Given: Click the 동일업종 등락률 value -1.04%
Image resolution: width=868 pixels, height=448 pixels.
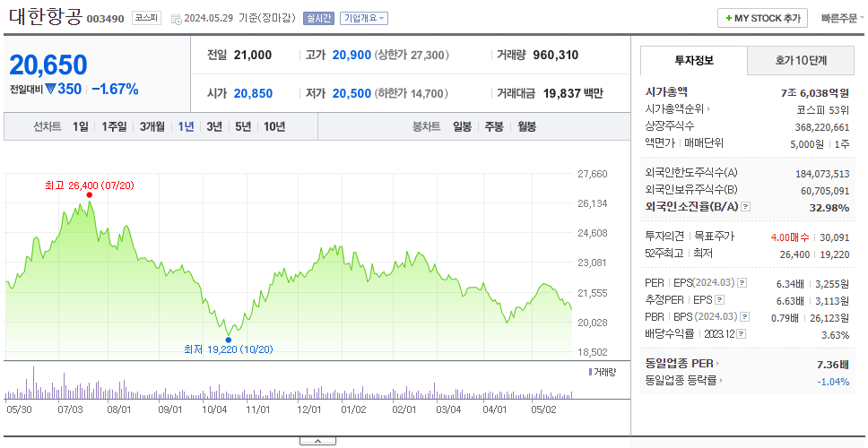Looking at the screenshot, I should 833,381.
